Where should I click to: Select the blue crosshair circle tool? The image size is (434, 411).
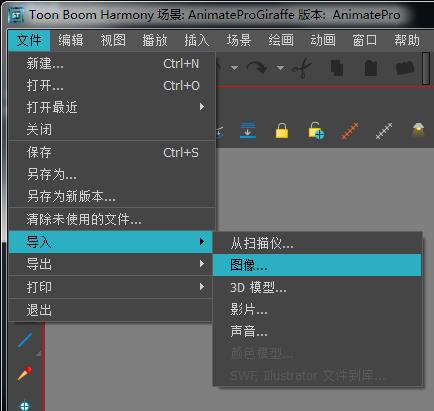(x=25, y=406)
